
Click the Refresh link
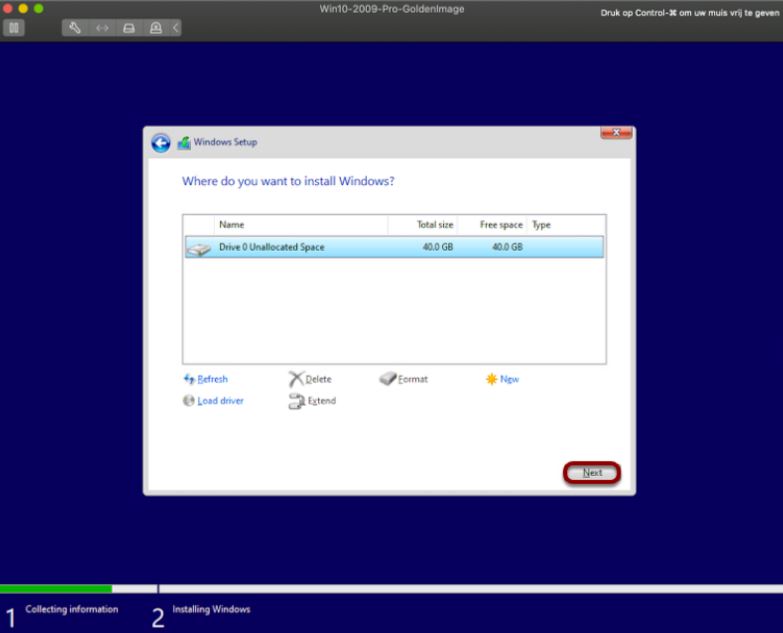click(x=212, y=379)
